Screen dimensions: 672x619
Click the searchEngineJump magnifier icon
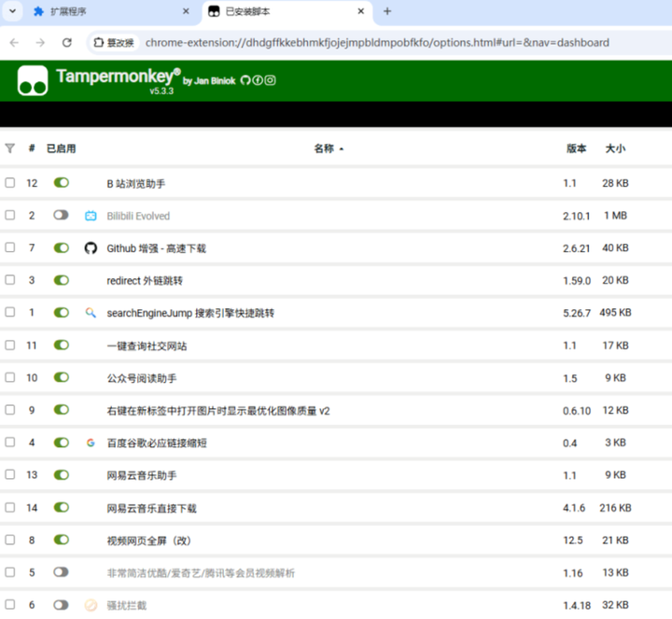coord(91,313)
